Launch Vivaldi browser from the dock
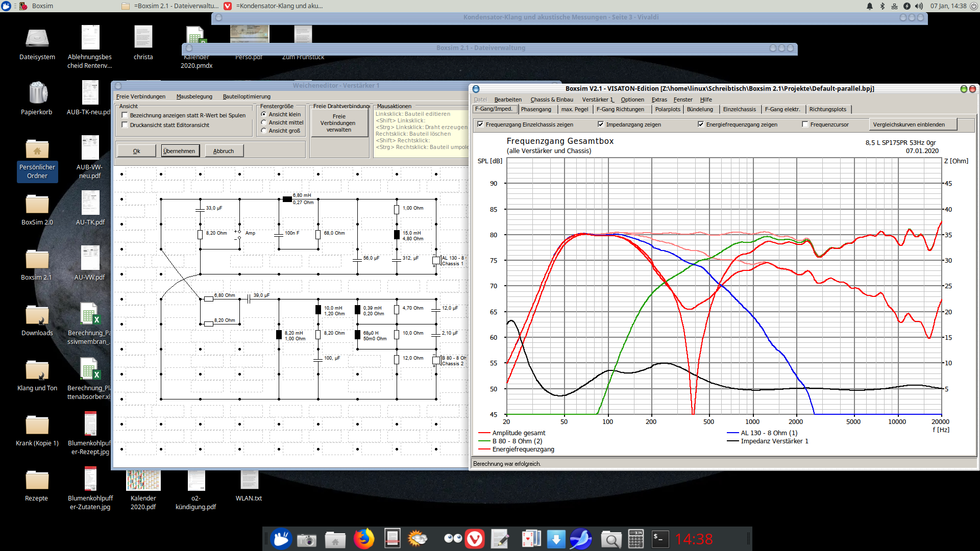The image size is (980, 551). coord(475,539)
